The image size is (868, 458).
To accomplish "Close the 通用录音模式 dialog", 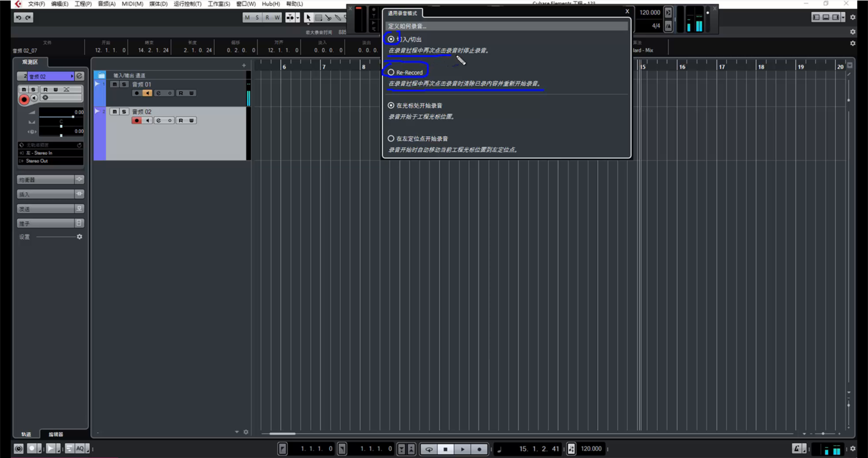I will click(627, 12).
